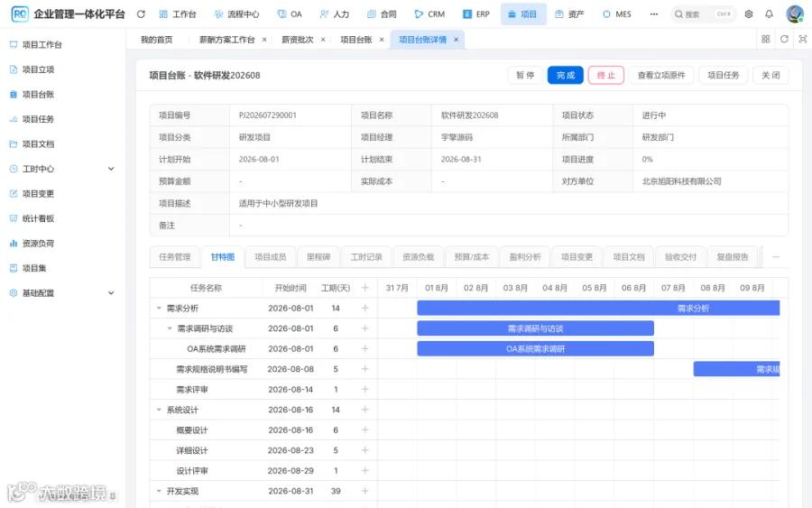This screenshot has height=508, width=812.
Task: Click the top search field
Action: [703, 14]
